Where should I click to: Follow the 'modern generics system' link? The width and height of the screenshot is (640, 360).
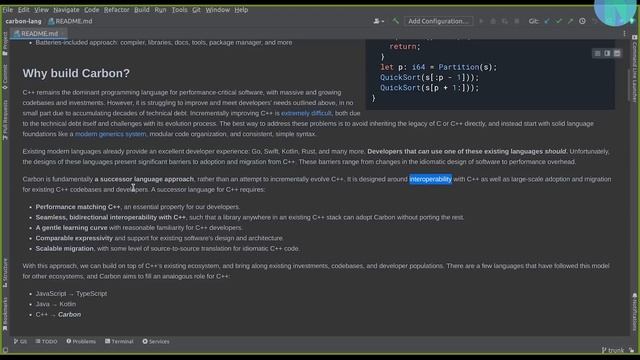[110, 134]
